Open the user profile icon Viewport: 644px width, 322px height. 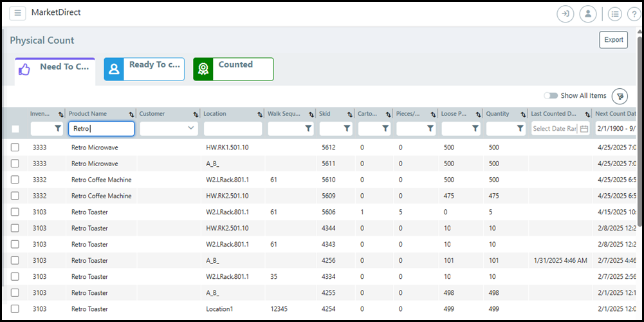click(587, 14)
